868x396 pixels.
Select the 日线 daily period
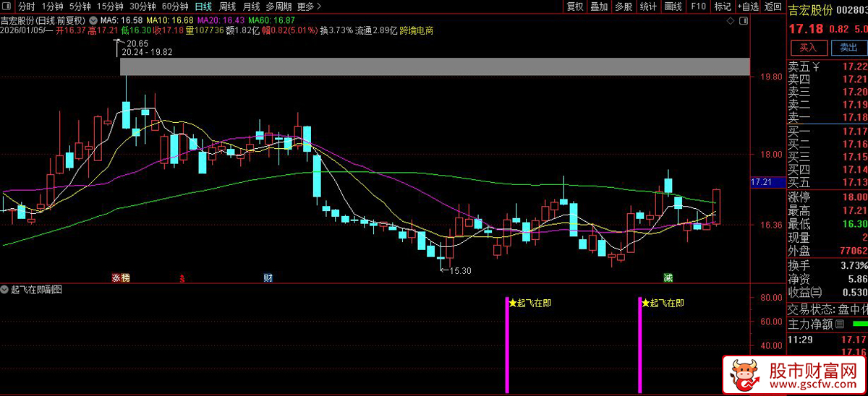click(x=203, y=7)
